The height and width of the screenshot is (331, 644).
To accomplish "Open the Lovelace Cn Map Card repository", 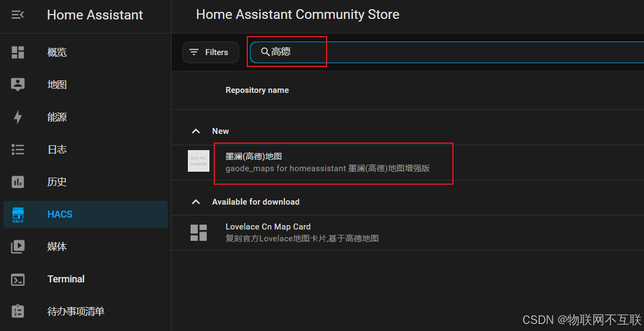I will 408,232.
